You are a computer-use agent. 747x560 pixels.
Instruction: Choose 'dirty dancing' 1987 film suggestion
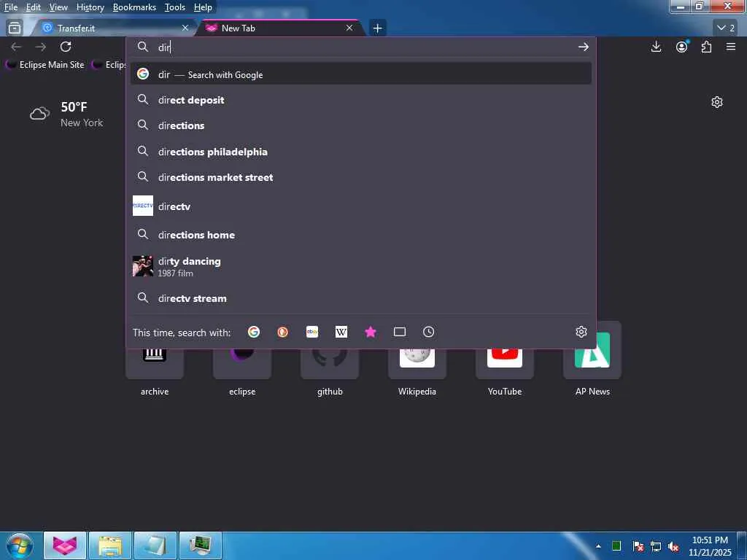[x=361, y=266]
